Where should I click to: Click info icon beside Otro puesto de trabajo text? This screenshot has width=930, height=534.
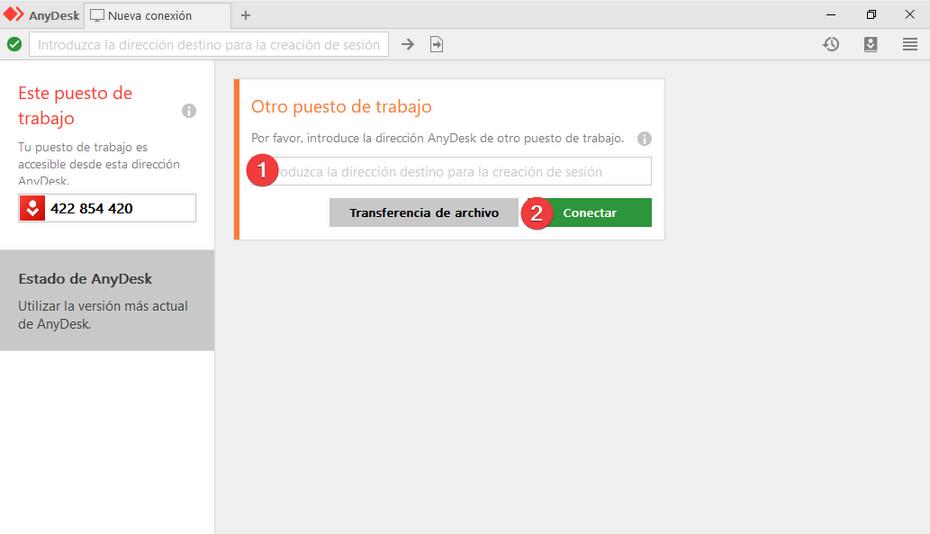(x=644, y=138)
